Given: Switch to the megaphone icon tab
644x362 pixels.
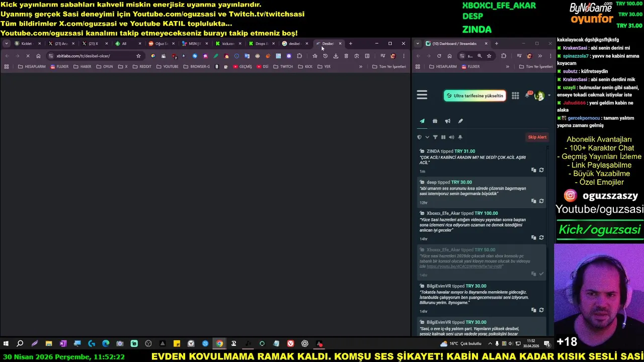Looking at the screenshot, I should [447, 121].
